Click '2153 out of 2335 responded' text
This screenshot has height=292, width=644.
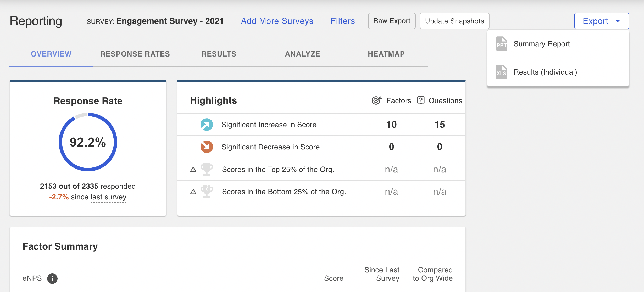pos(88,186)
